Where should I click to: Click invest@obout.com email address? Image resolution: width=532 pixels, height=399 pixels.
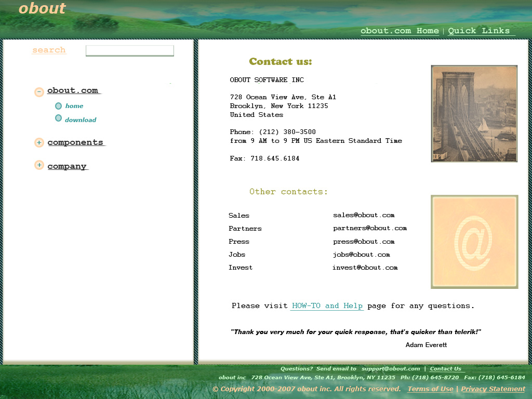365,268
